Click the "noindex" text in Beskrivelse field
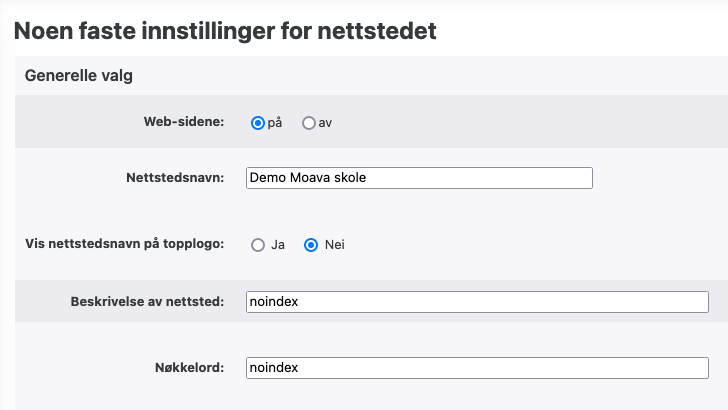This screenshot has width=728, height=410. click(x=274, y=302)
